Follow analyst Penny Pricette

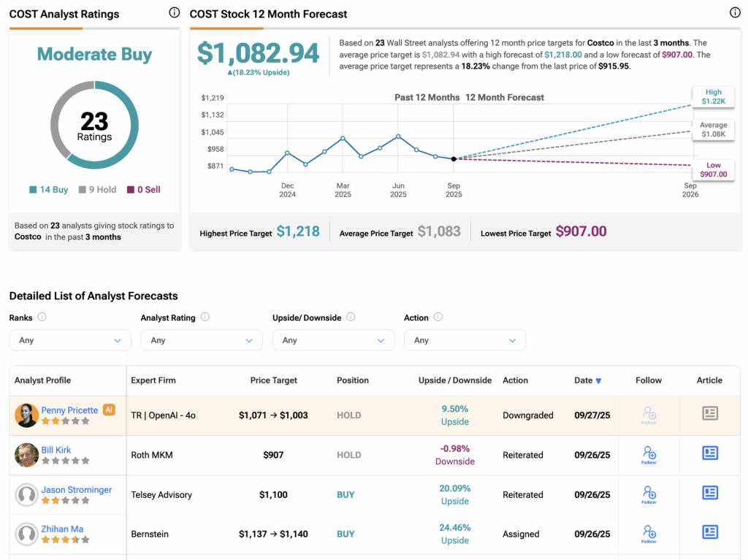coord(649,415)
